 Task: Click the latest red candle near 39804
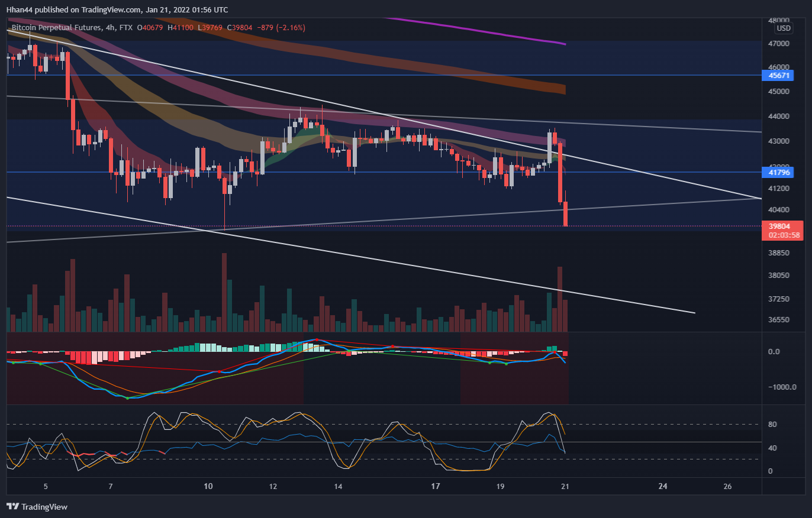point(565,213)
